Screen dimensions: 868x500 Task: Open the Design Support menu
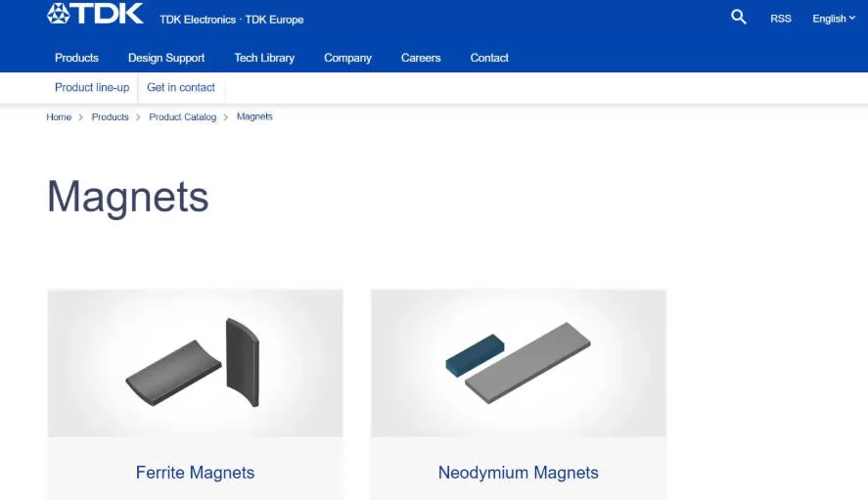[x=166, y=58]
